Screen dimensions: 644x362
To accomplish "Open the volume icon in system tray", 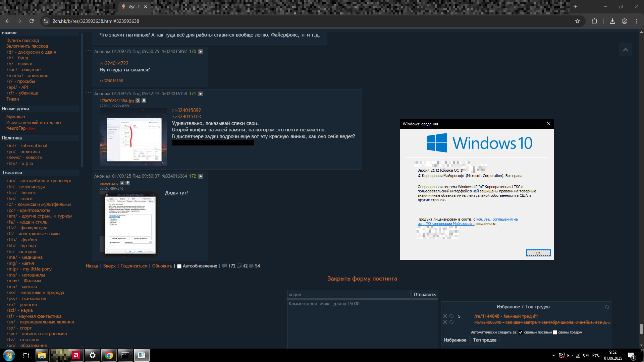I will click(x=586, y=355).
